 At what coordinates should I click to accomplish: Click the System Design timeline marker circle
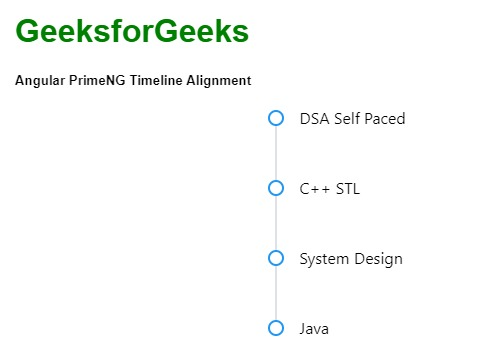tap(276, 258)
